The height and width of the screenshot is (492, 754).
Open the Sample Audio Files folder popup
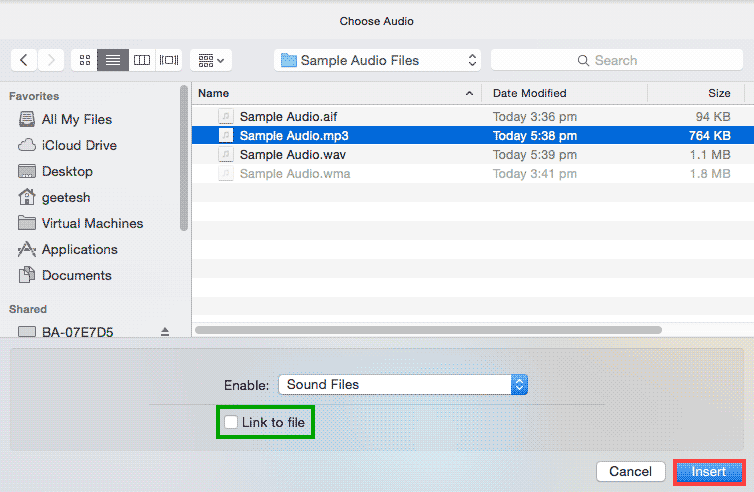coord(377,60)
